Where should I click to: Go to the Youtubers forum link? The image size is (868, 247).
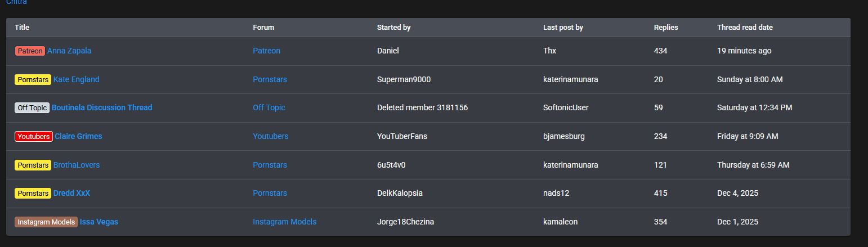[x=270, y=136]
